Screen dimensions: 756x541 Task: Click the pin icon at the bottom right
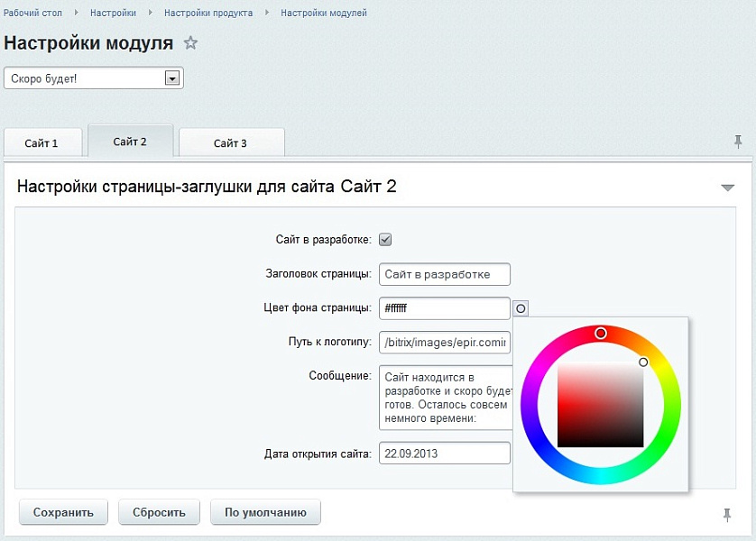(728, 514)
